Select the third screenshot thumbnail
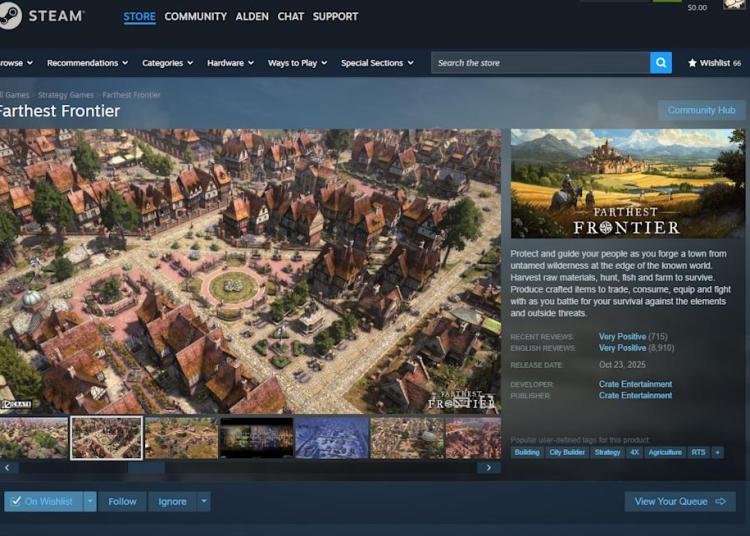The image size is (750, 536). point(181,438)
